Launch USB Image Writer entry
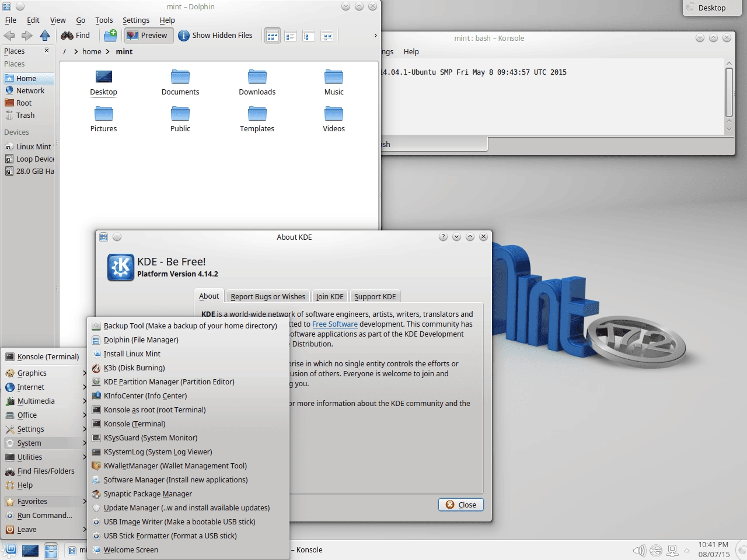Viewport: 747px width, 560px height. (x=188, y=521)
